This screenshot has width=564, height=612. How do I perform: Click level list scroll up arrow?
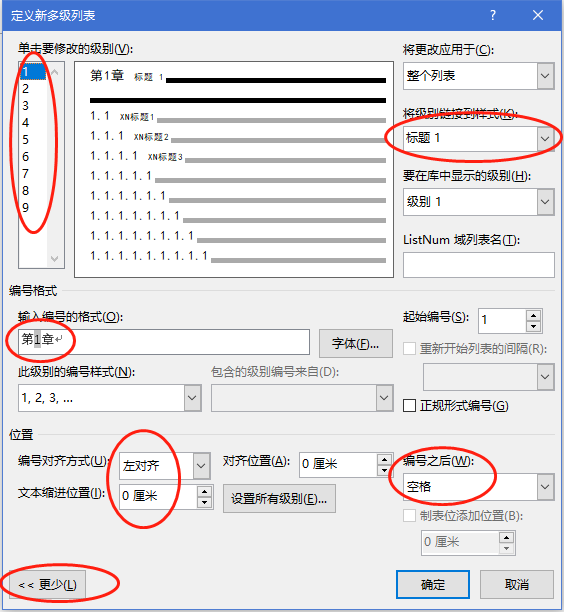(x=55, y=72)
